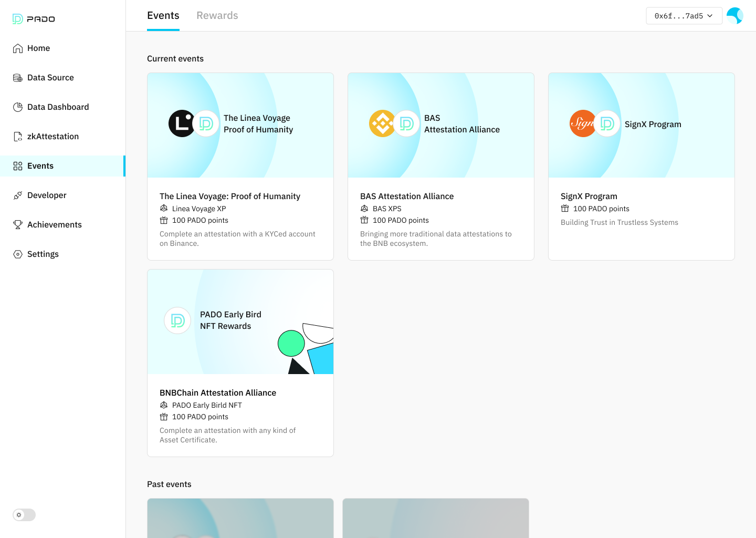The height and width of the screenshot is (538, 756).
Task: Click the SignX Program banner image
Action: (642, 125)
